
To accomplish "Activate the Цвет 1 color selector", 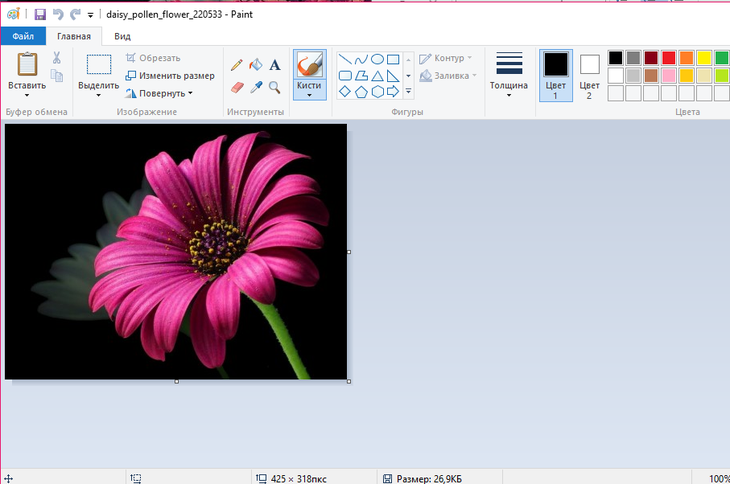I will coord(556,76).
